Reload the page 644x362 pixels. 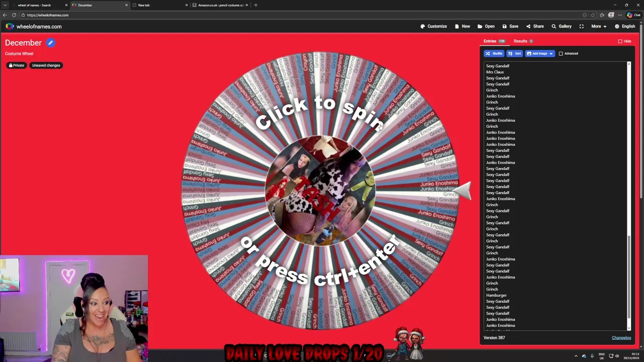[14, 15]
